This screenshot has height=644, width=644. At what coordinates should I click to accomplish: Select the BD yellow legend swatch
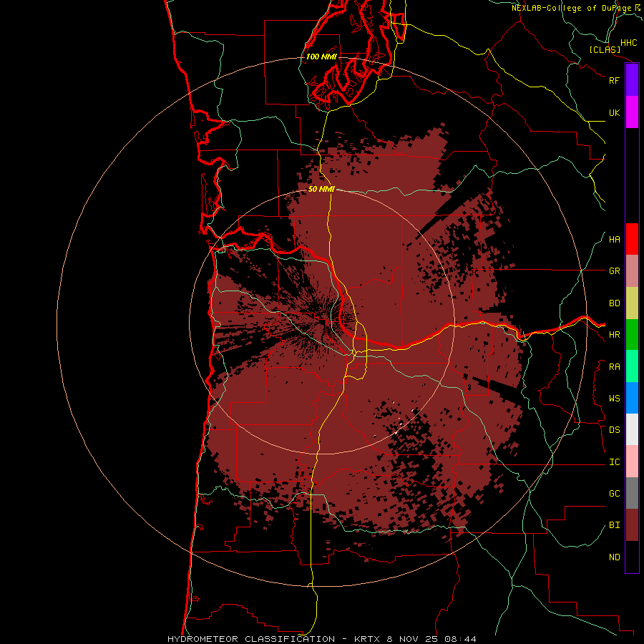pos(632,303)
